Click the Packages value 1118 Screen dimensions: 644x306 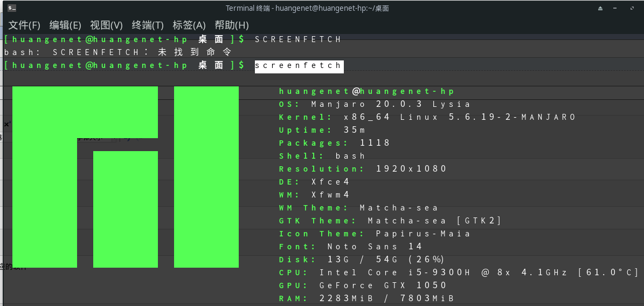coord(375,143)
